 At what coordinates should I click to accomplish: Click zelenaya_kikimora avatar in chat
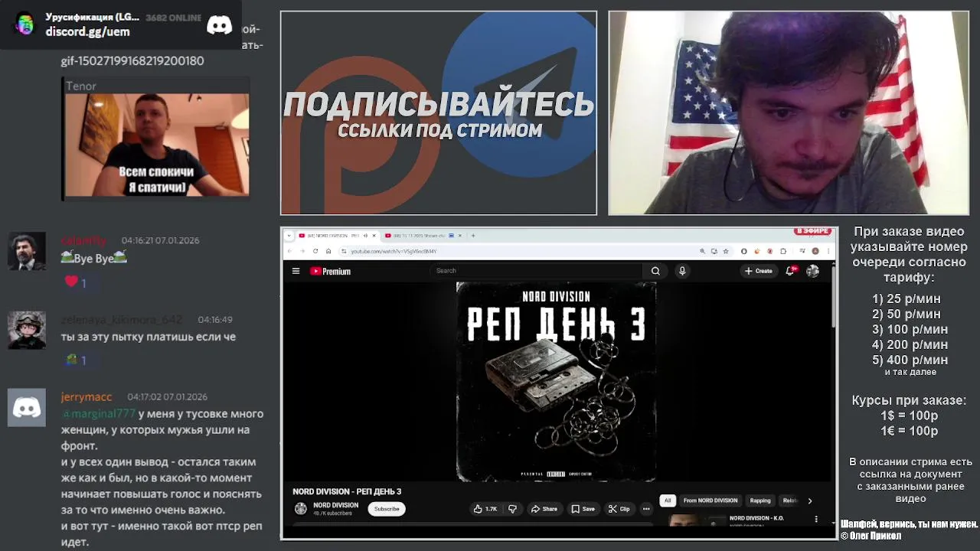[x=27, y=330]
